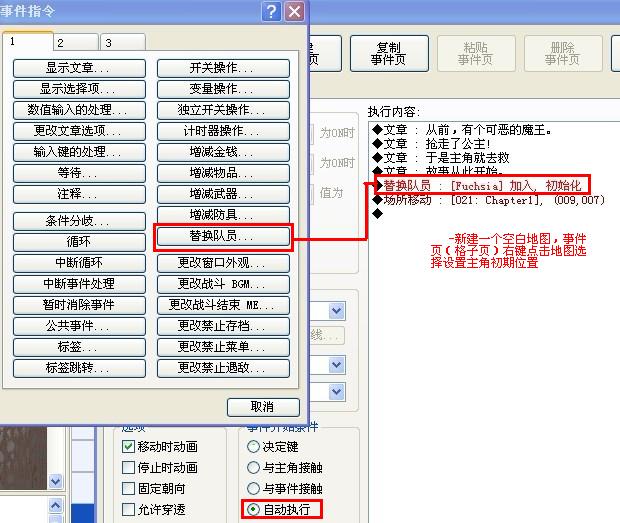Select 与事件接触 trigger radio button

[x=253, y=489]
